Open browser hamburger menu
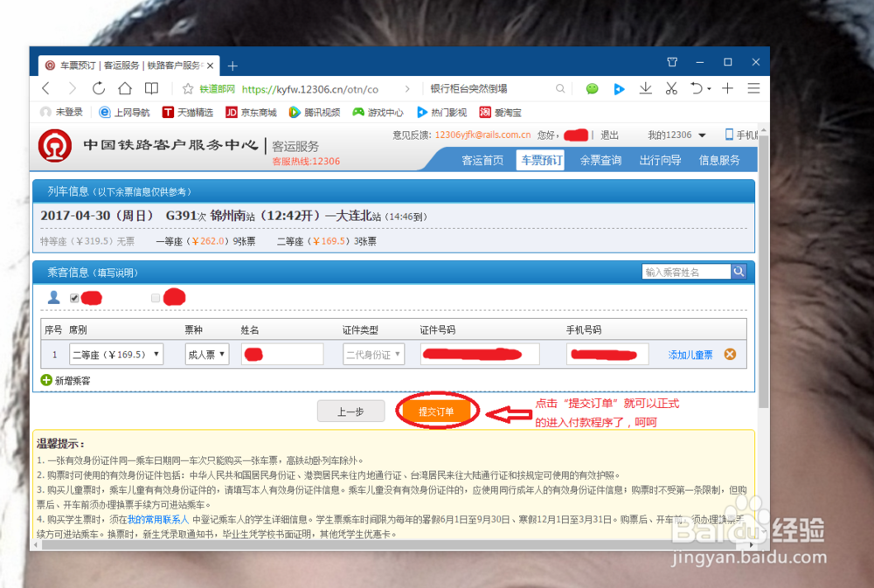Screen dimensions: 874x588 [753, 88]
